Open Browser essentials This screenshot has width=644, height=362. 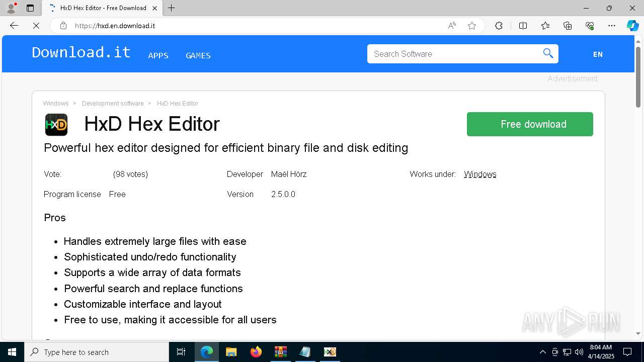coord(590,26)
